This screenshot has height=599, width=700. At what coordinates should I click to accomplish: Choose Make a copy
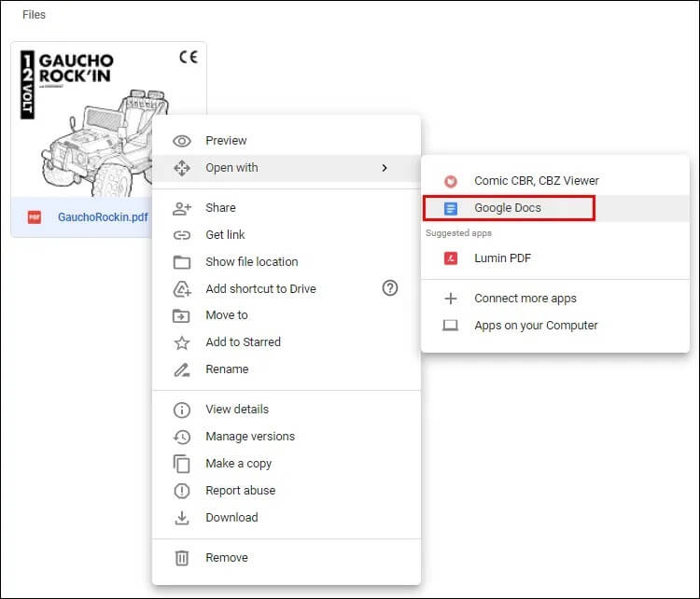(x=287, y=464)
